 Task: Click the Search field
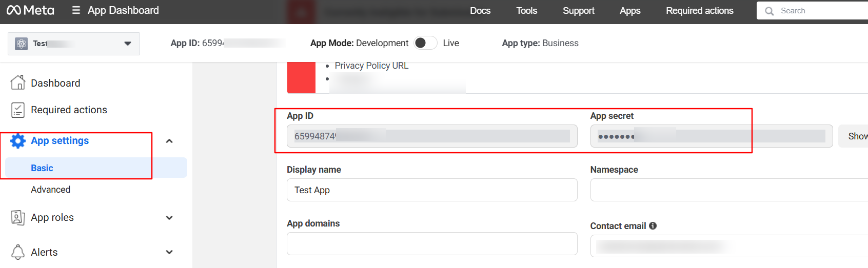(x=812, y=11)
